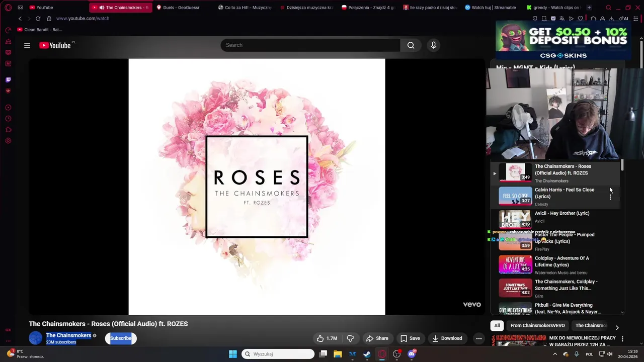644x362 pixels.
Task: Open Clean Bandit bookmark in the bookmarks bar
Action: (40, 30)
